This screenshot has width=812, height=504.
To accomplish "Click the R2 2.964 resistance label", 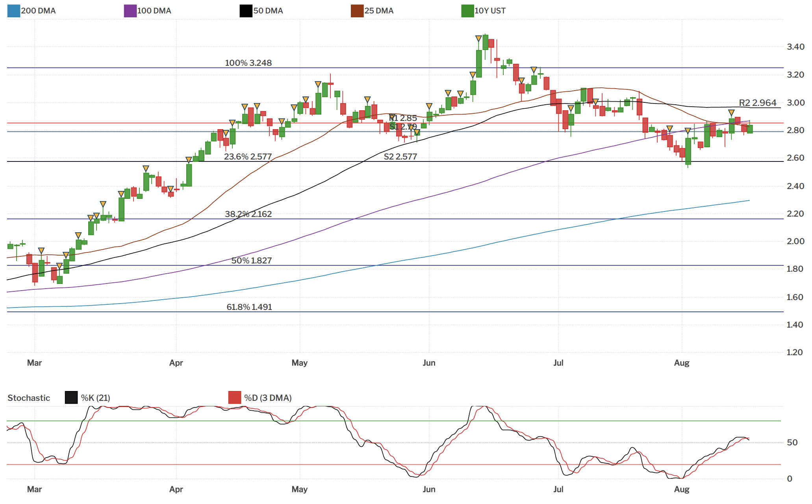I will (x=757, y=103).
